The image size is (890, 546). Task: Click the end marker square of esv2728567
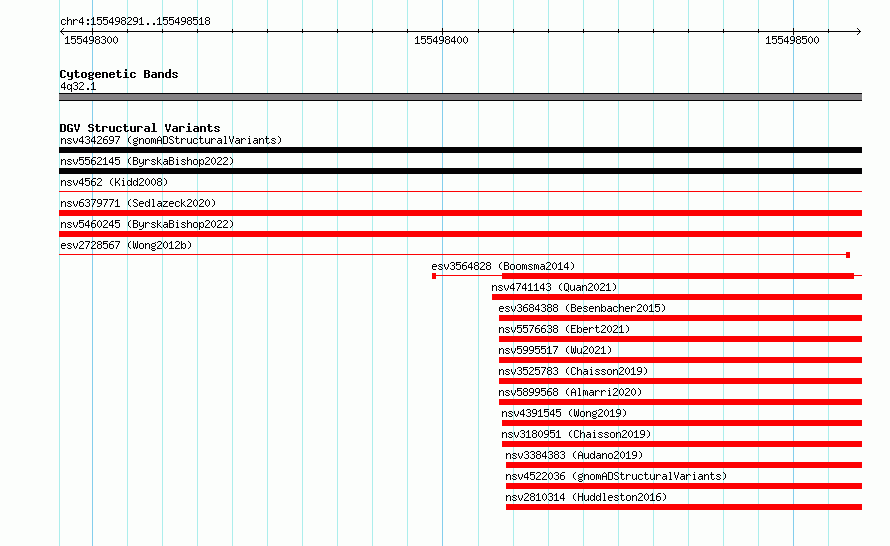[848, 255]
